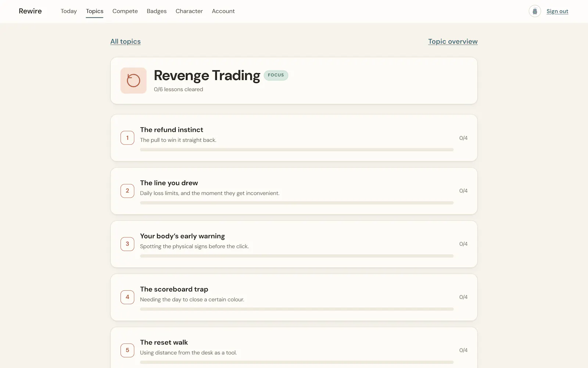Viewport: 588px width, 368px height.
Task: Click 'Using distance from the desk as a tool.'
Action: pyautogui.click(x=189, y=353)
